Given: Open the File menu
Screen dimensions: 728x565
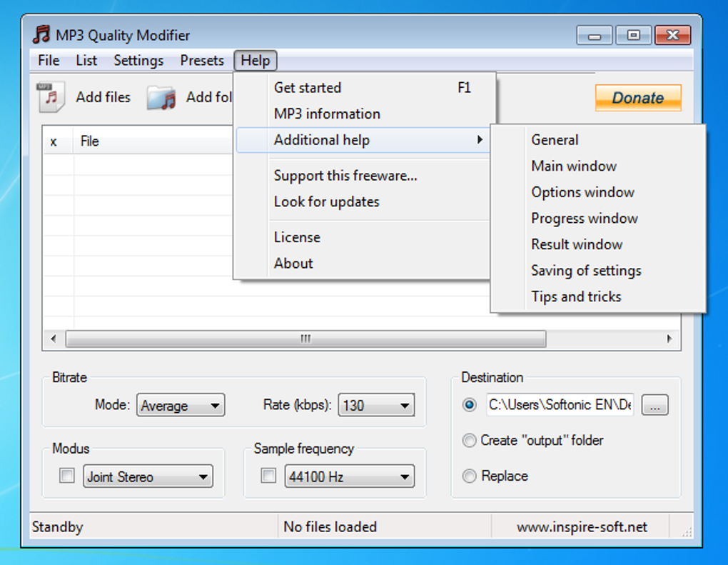Looking at the screenshot, I should point(48,61).
